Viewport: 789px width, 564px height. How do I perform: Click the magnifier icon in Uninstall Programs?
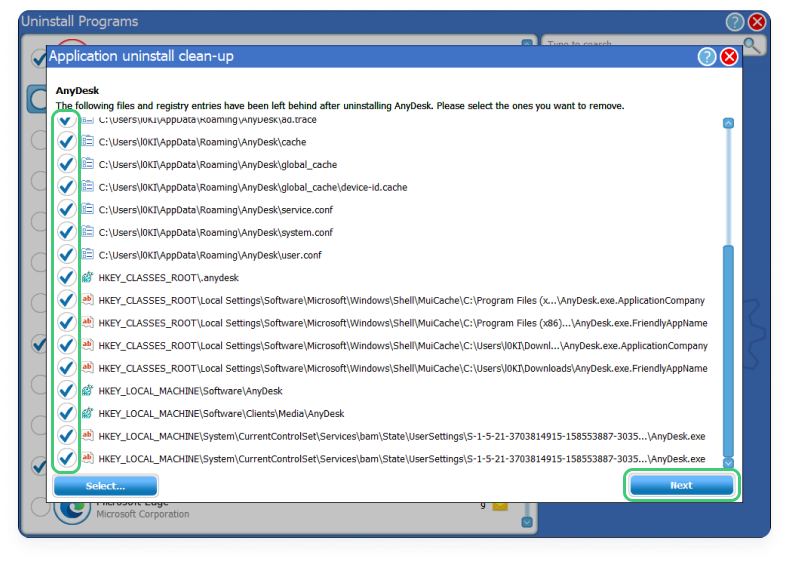tap(752, 45)
